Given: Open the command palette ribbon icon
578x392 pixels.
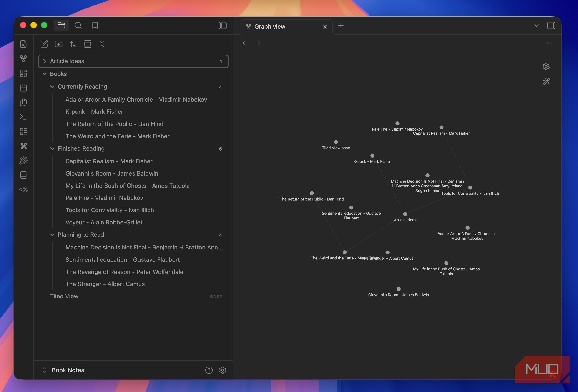Looking at the screenshot, I should [x=23, y=117].
